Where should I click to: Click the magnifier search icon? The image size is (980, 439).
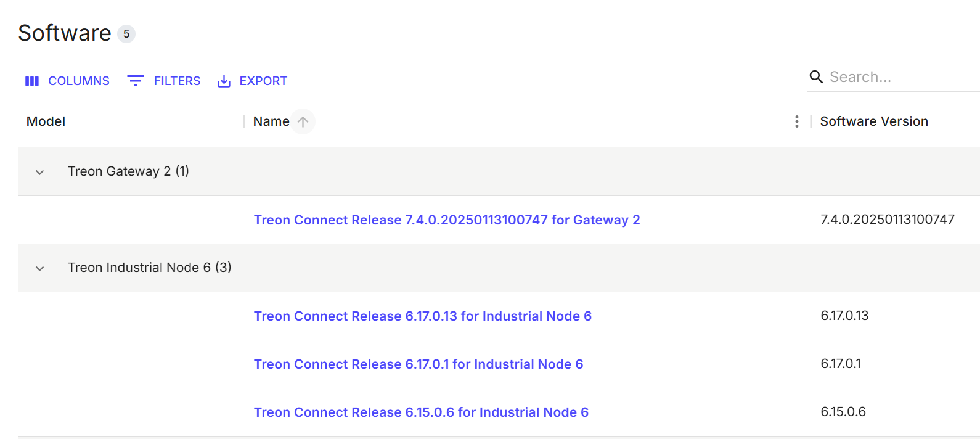816,77
